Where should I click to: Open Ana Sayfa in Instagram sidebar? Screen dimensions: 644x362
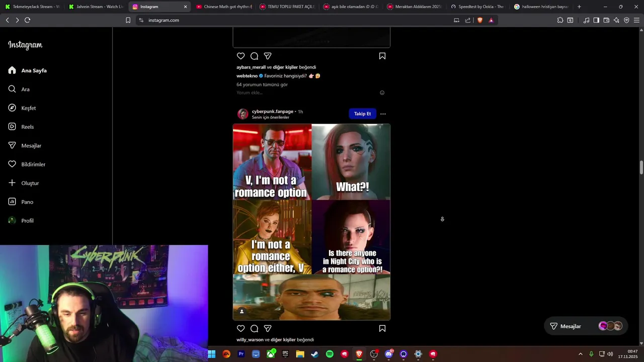click(28, 70)
